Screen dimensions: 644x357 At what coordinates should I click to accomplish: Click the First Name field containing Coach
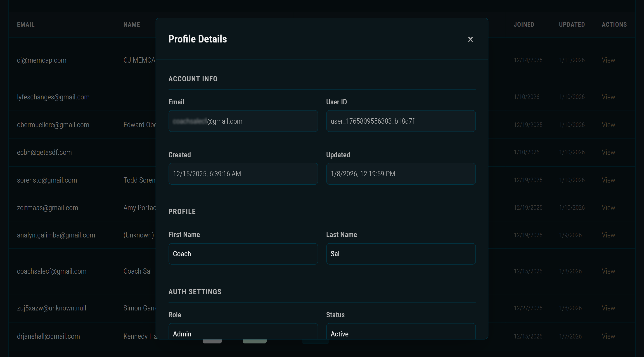(243, 254)
